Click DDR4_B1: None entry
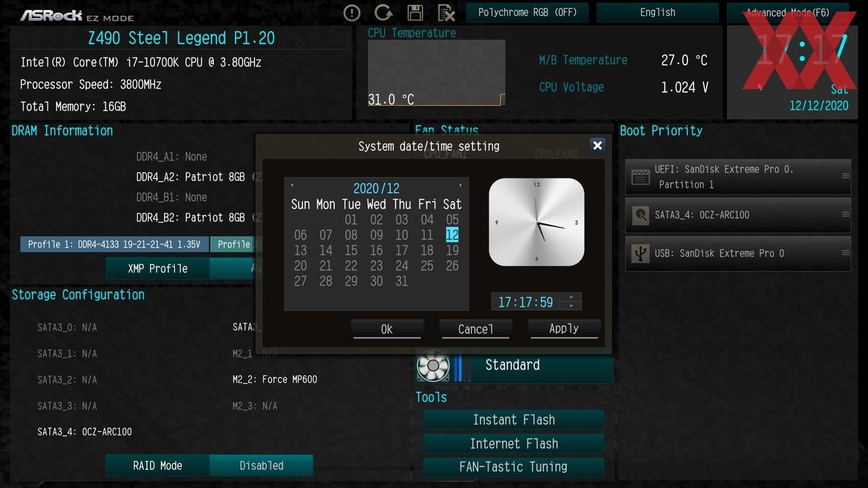Viewport: 868px width, 488px height. click(172, 197)
